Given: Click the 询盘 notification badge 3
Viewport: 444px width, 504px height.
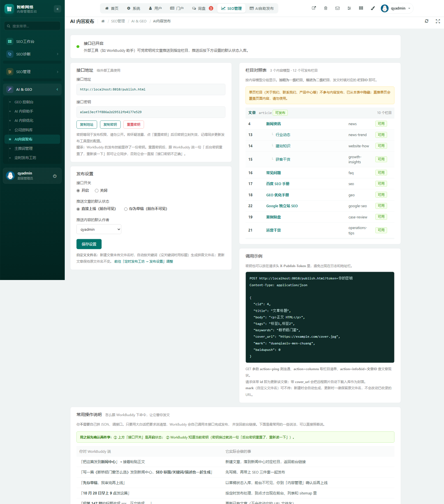Looking at the screenshot, I should 211,8.
